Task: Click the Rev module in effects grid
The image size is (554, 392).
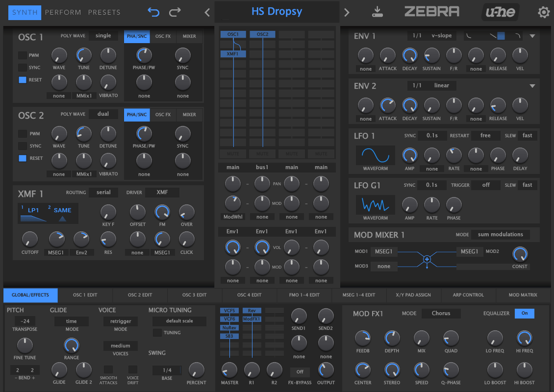Action: (x=252, y=311)
